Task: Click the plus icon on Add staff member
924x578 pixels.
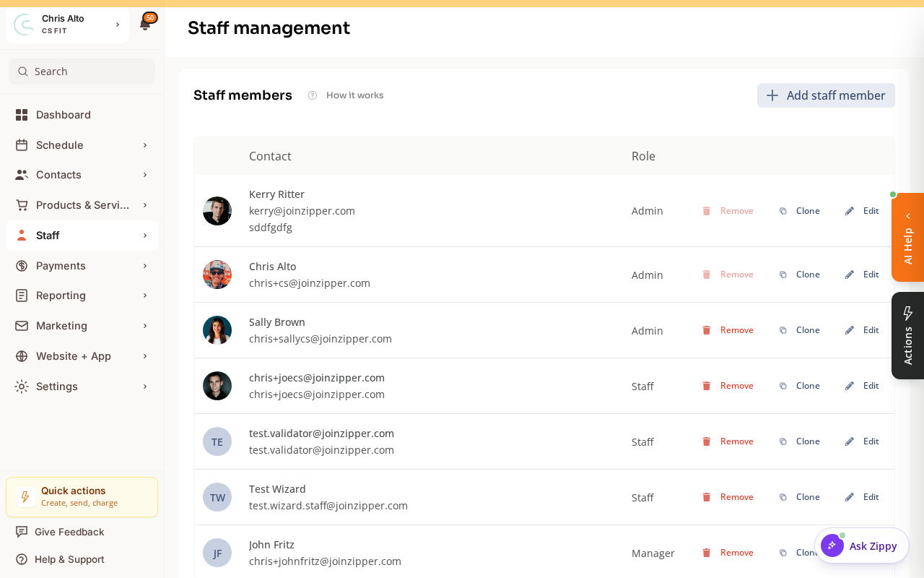Action: pyautogui.click(x=772, y=95)
